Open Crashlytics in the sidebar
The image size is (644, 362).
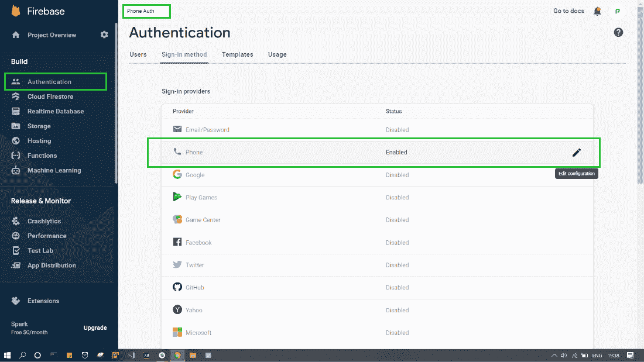44,221
